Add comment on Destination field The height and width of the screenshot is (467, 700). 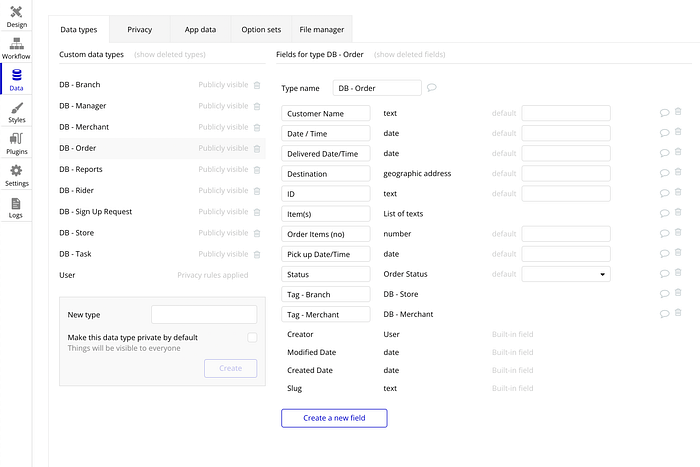[664, 173]
